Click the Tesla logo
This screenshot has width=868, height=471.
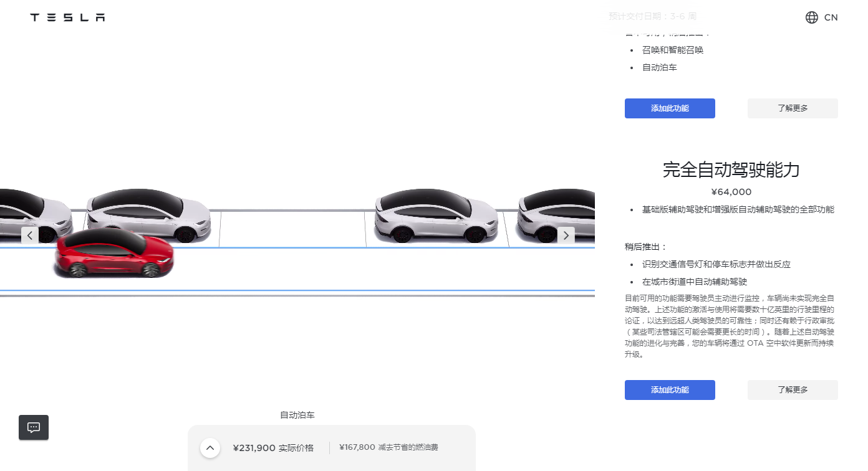67,17
